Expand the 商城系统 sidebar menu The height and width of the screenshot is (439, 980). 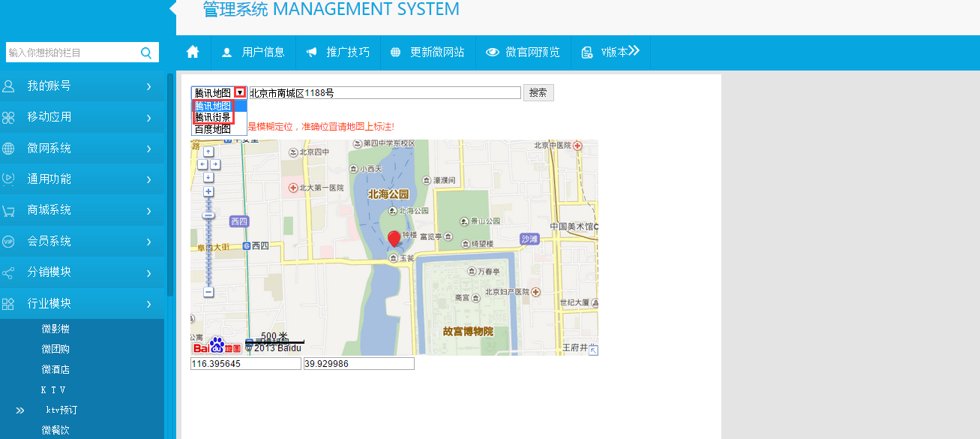click(82, 210)
